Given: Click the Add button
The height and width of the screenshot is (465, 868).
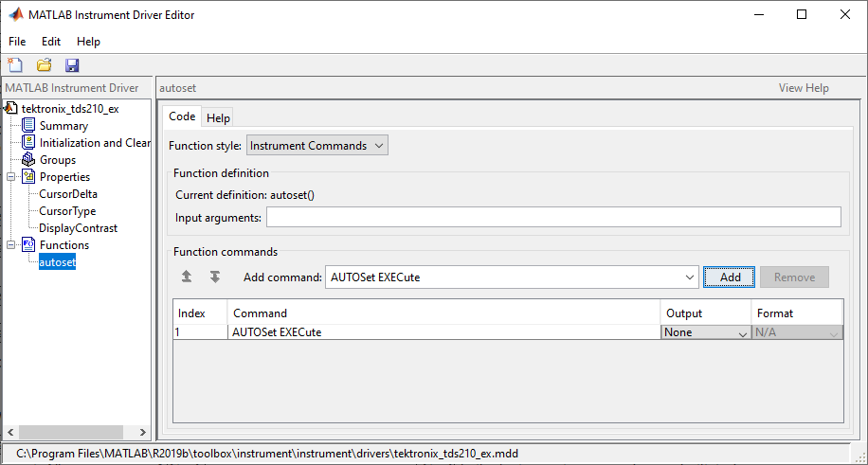Looking at the screenshot, I should coord(729,277).
